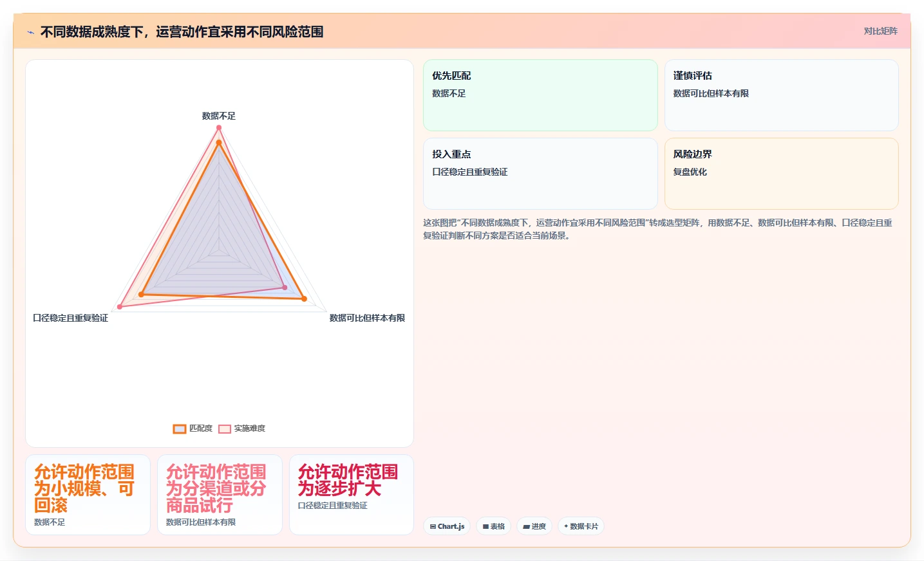This screenshot has height=561, width=924.
Task: Click 口径稳定且重复验证 subtitle in 投入重点 card
Action: coord(470,172)
